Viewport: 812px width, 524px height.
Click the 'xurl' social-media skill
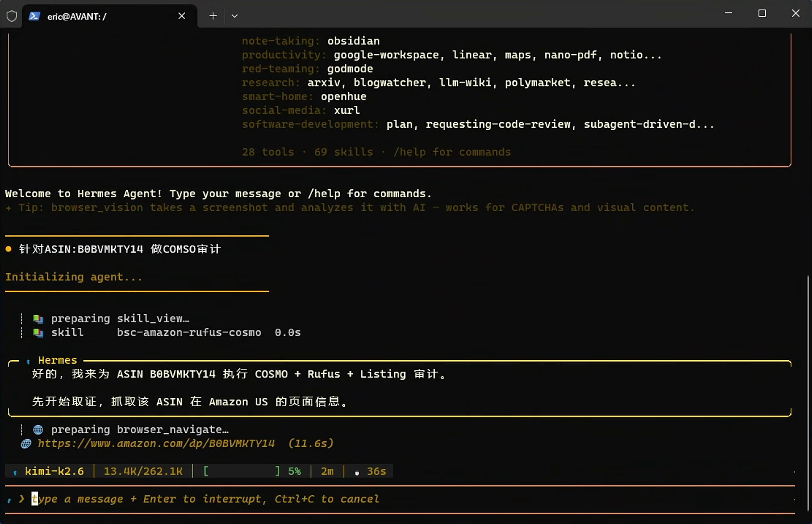coord(347,110)
